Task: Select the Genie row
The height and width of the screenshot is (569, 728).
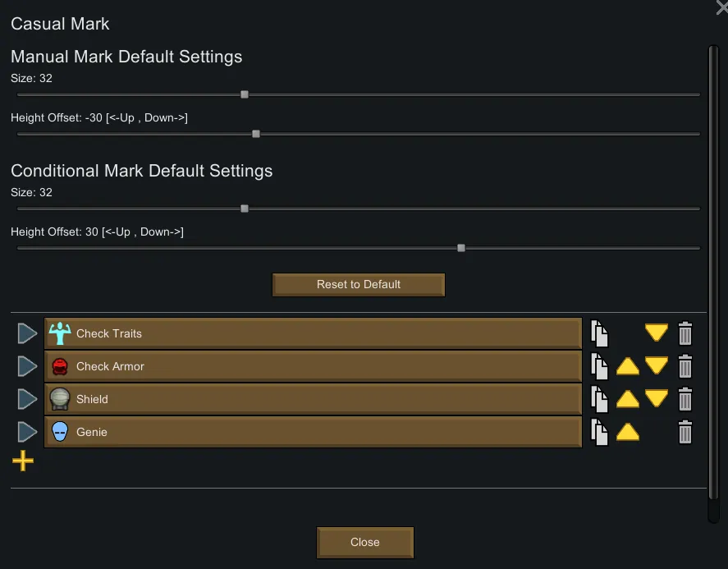Action: pos(313,432)
